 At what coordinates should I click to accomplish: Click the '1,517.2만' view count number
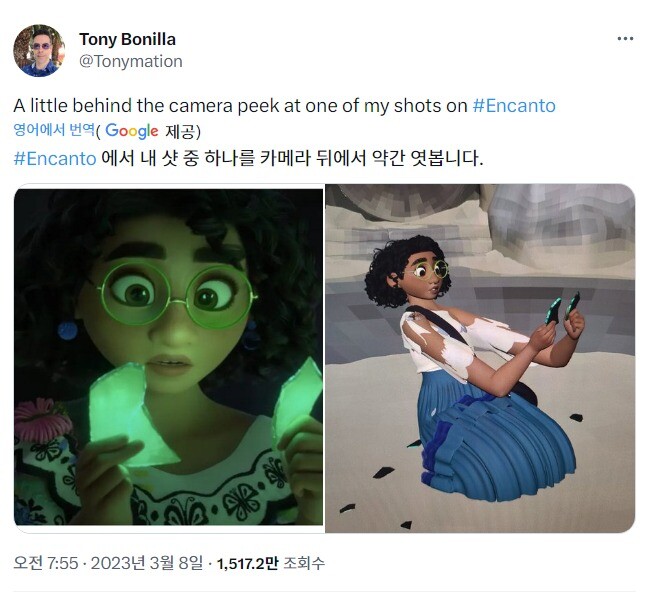point(247,564)
